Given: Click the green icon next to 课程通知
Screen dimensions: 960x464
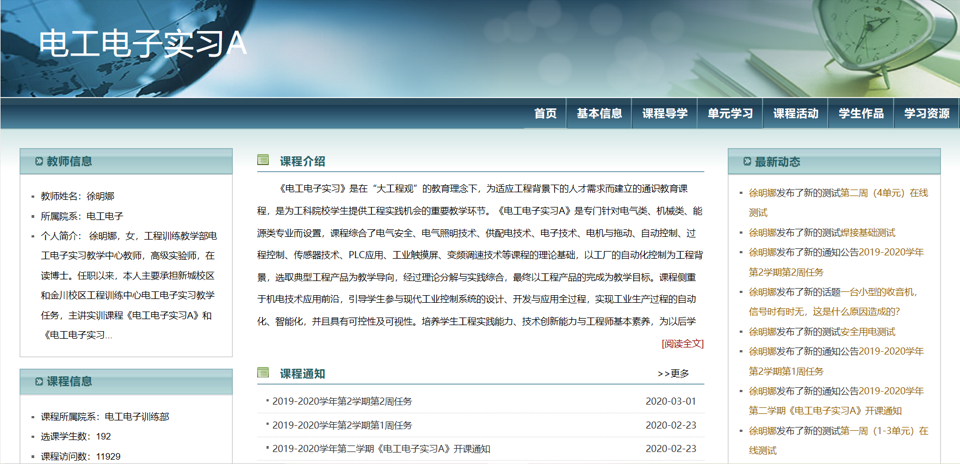Looking at the screenshot, I should [263, 373].
